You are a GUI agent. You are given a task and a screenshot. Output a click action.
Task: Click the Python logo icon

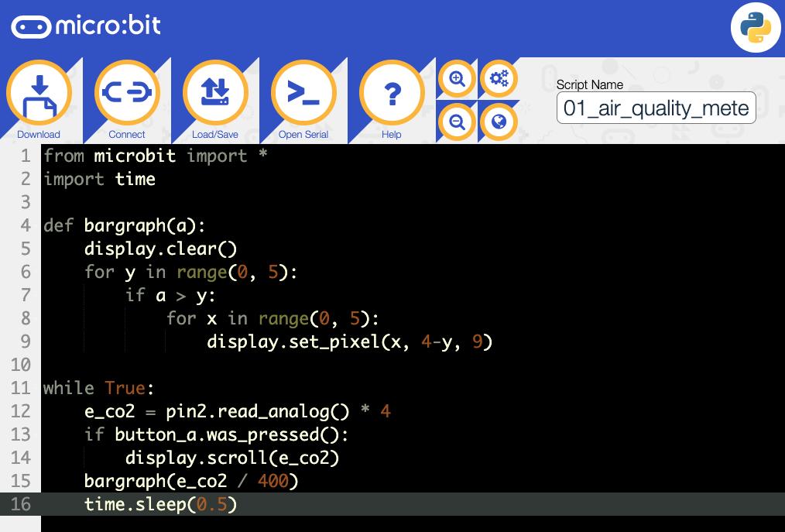pyautogui.click(x=756, y=27)
